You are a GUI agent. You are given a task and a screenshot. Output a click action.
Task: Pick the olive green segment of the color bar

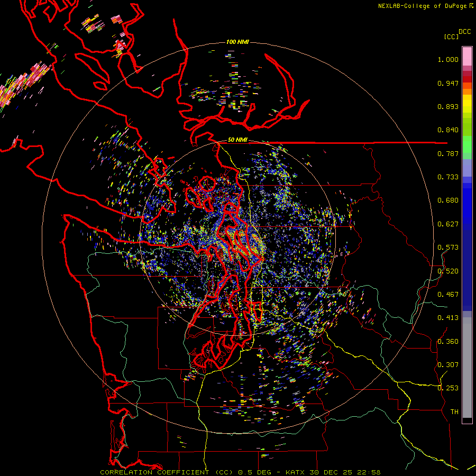coord(467,126)
